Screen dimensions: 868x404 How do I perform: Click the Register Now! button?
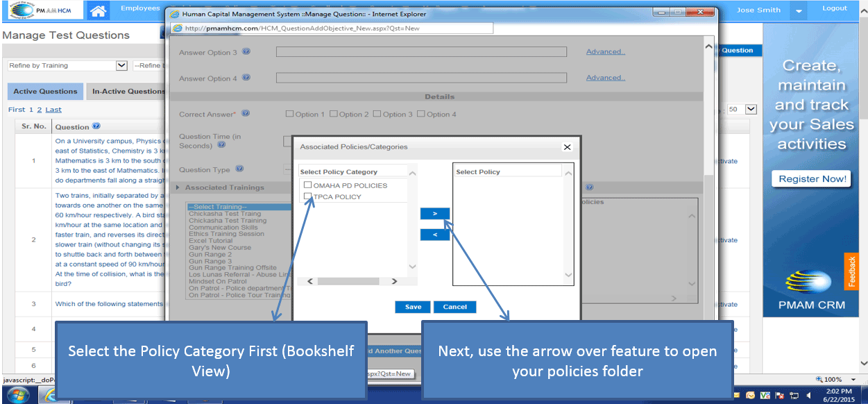(x=811, y=179)
